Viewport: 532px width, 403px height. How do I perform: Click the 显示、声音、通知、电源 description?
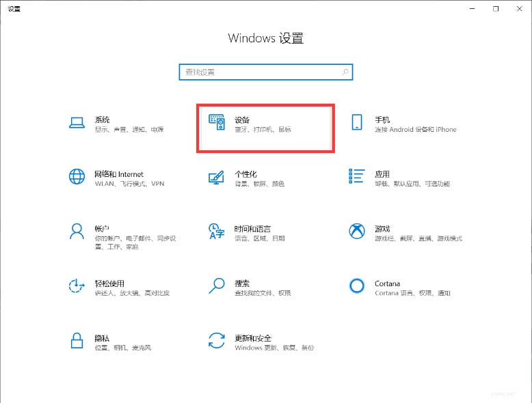(129, 130)
